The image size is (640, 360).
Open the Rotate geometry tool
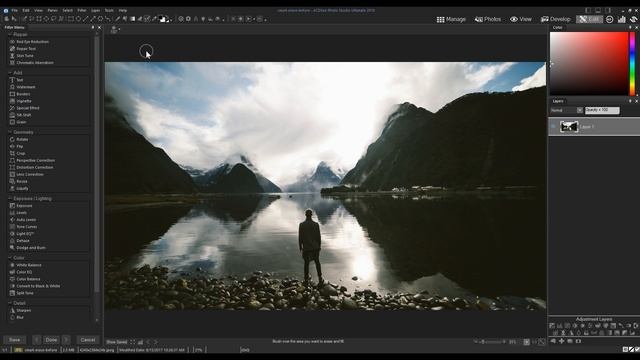pos(19,139)
